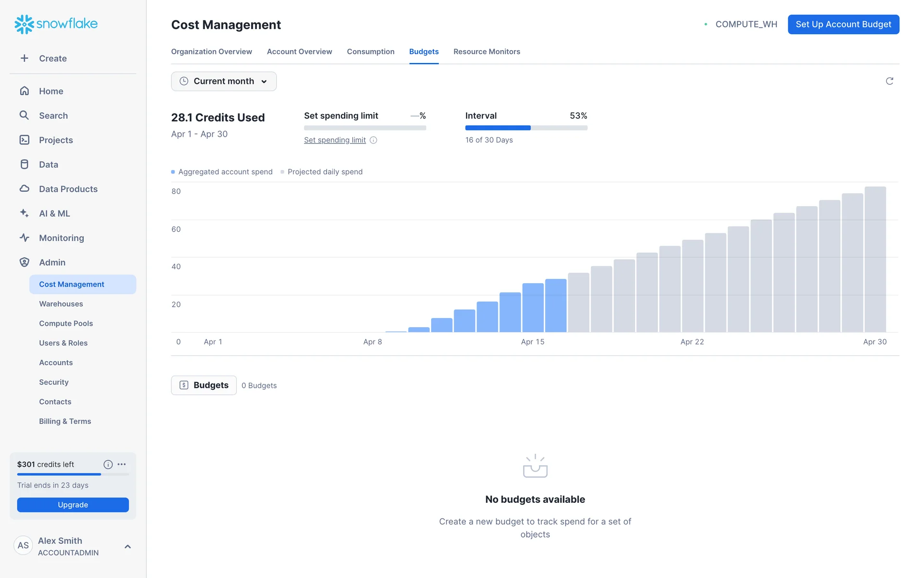924x578 pixels.
Task: Expand the Current month dropdown
Action: 224,81
